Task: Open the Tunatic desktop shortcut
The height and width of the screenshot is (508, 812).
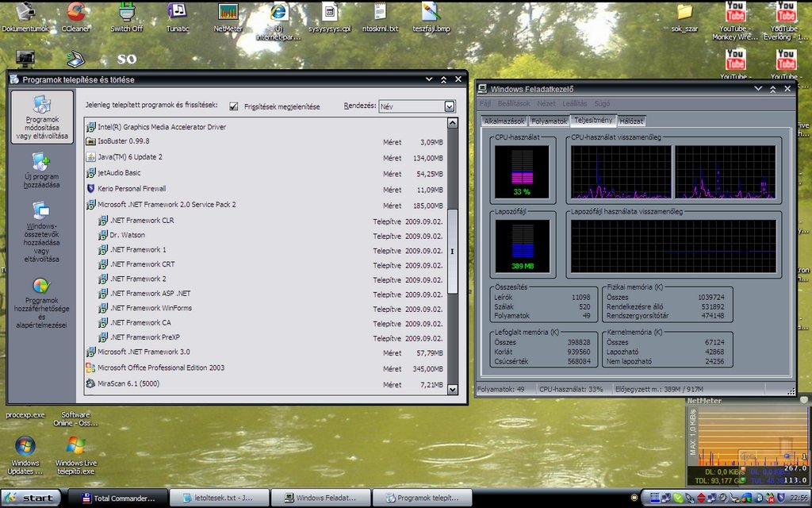Action: coord(178,12)
